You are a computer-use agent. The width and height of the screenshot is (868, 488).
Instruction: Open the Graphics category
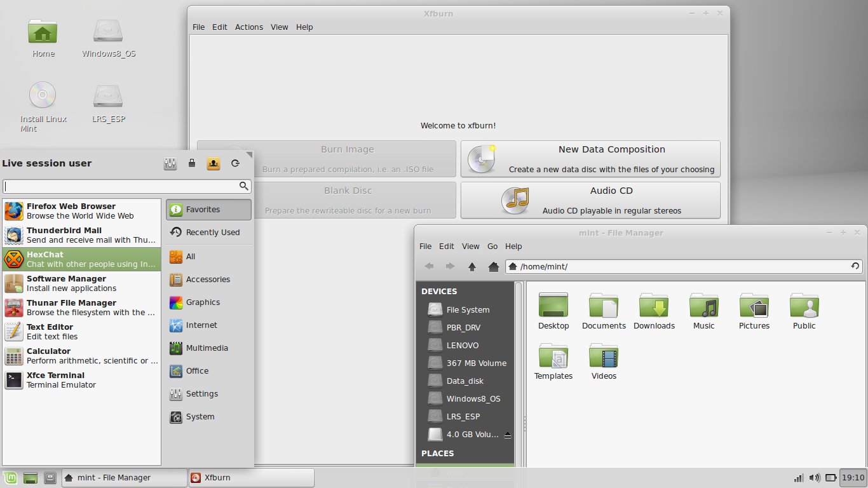[208, 302]
